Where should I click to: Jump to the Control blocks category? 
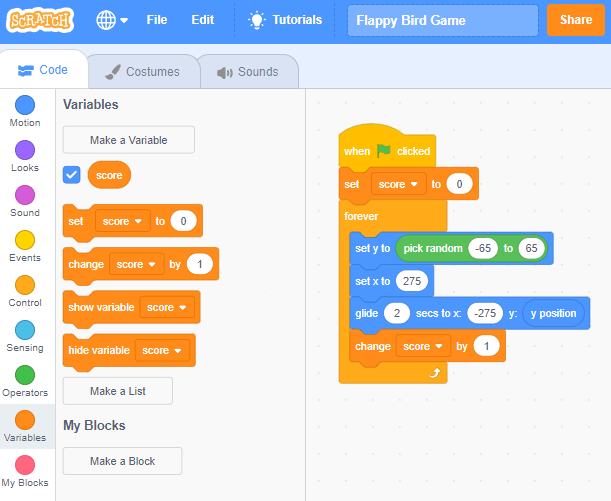[x=25, y=286]
